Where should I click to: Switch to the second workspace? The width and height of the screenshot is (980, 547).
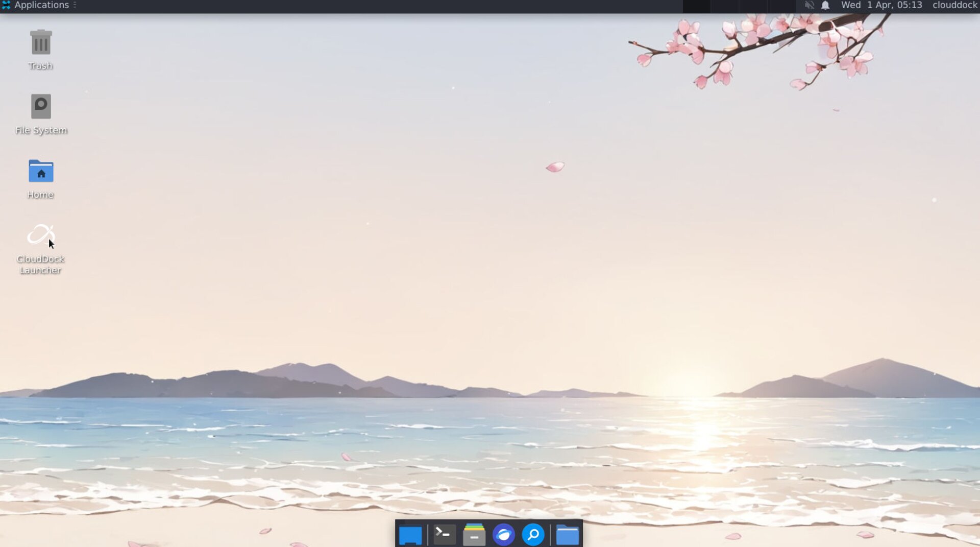(x=725, y=6)
